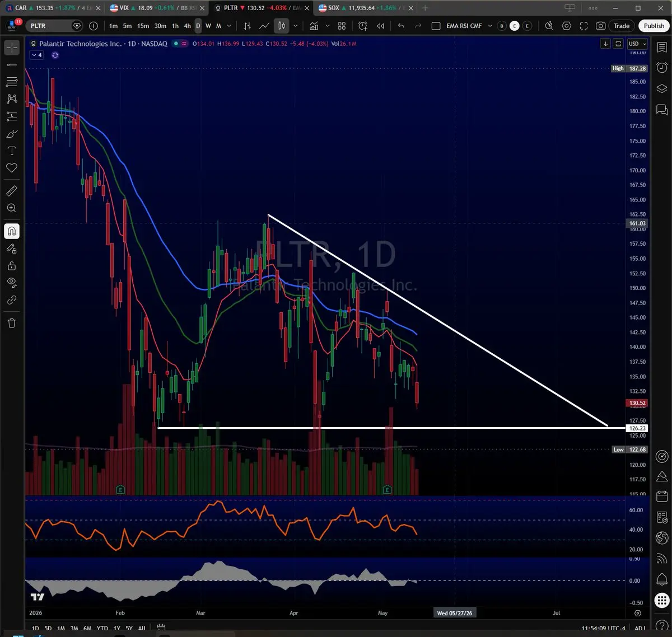Open the user profile menu avatar
This screenshot has width=672, height=637.
(x=12, y=25)
